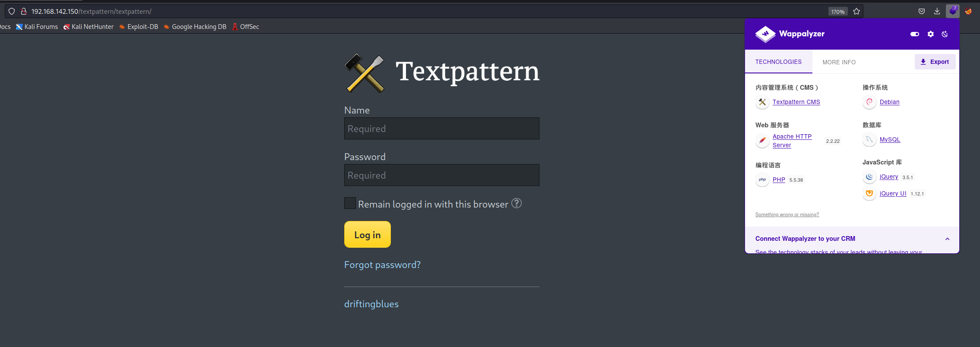
Task: Click the Save to Pocket icon
Action: [x=922, y=11]
